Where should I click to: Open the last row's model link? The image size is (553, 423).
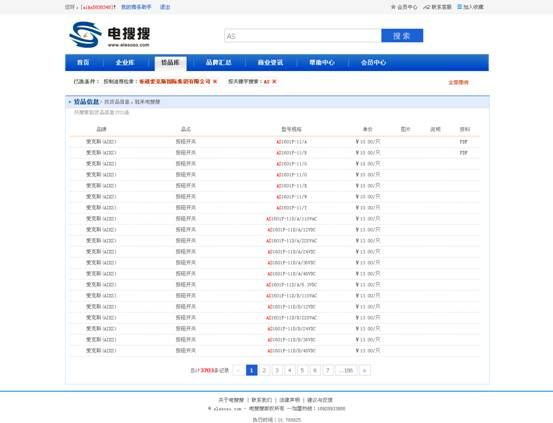click(291, 351)
